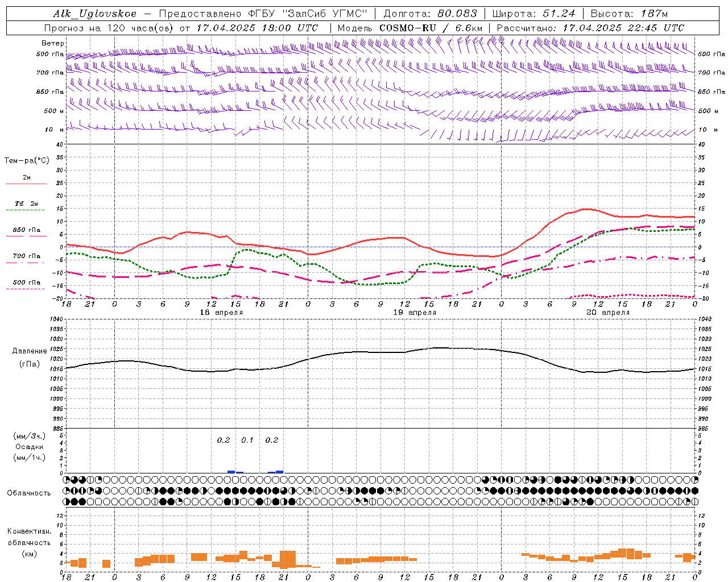Click 'Рассчитано: 17.04.2025 22:45 UTC' timestamp
The height and width of the screenshot is (582, 728).
point(590,28)
